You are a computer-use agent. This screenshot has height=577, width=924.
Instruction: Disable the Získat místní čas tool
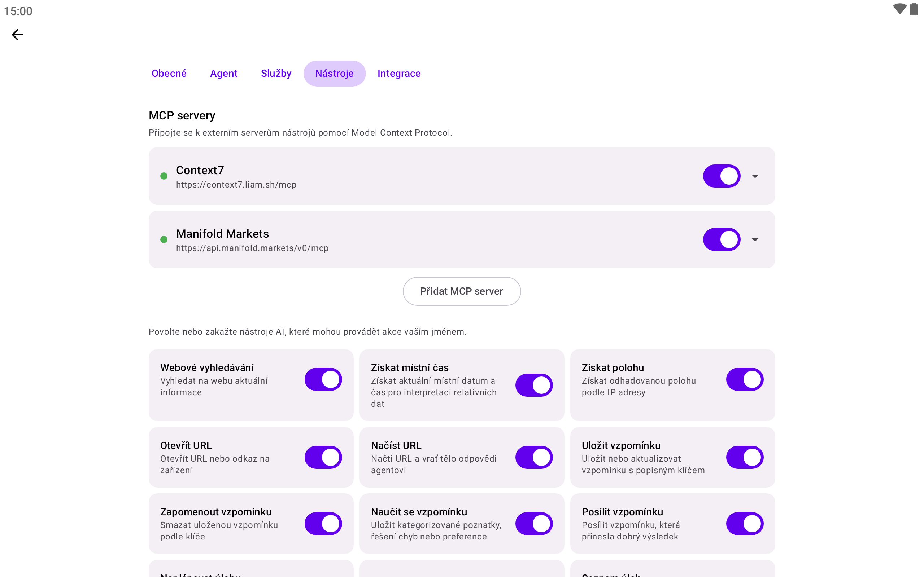(534, 385)
